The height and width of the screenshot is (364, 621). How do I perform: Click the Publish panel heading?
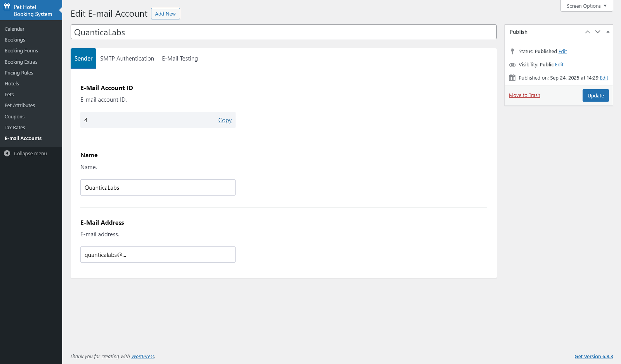[x=519, y=32]
